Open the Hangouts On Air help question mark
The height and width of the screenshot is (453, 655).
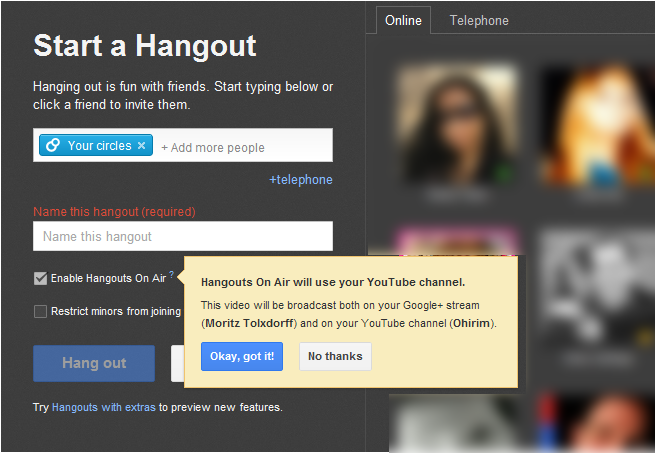pos(171,274)
